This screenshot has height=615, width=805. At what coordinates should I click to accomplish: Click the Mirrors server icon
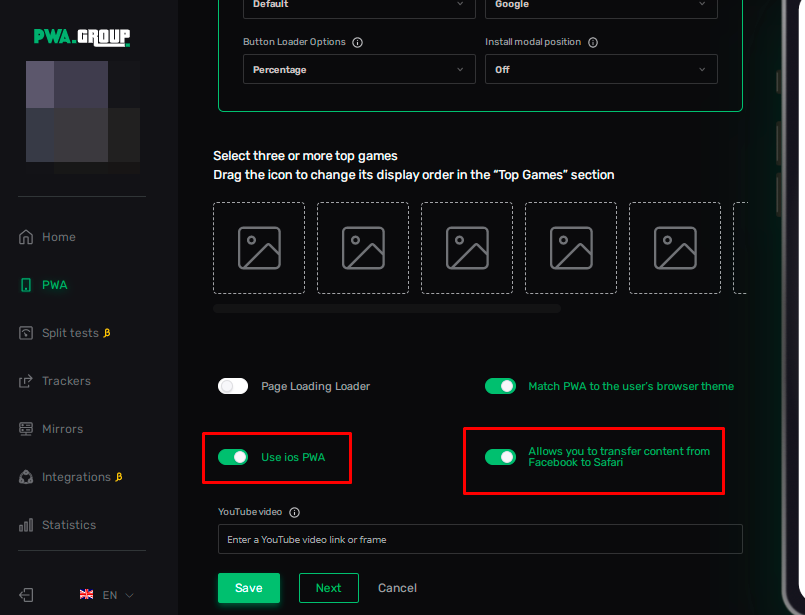pyautogui.click(x=26, y=429)
